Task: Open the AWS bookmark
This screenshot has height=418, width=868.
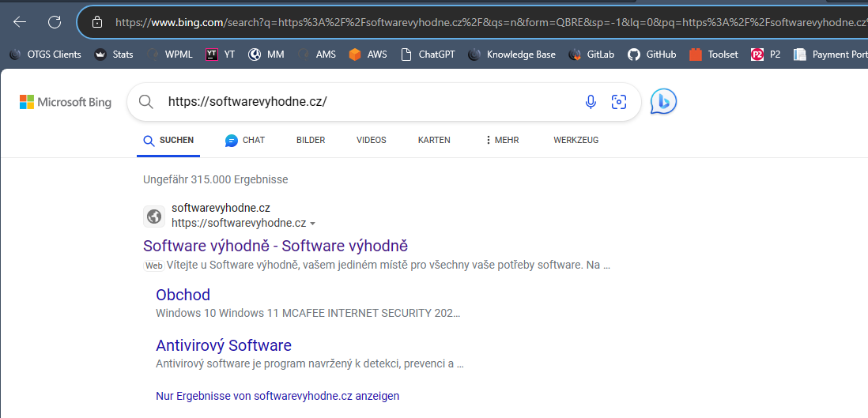Action: coord(368,55)
